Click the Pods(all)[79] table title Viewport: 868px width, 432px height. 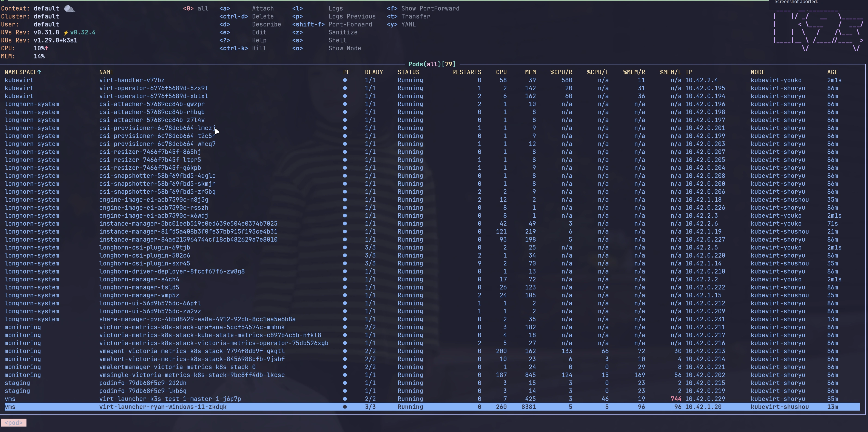tap(432, 64)
